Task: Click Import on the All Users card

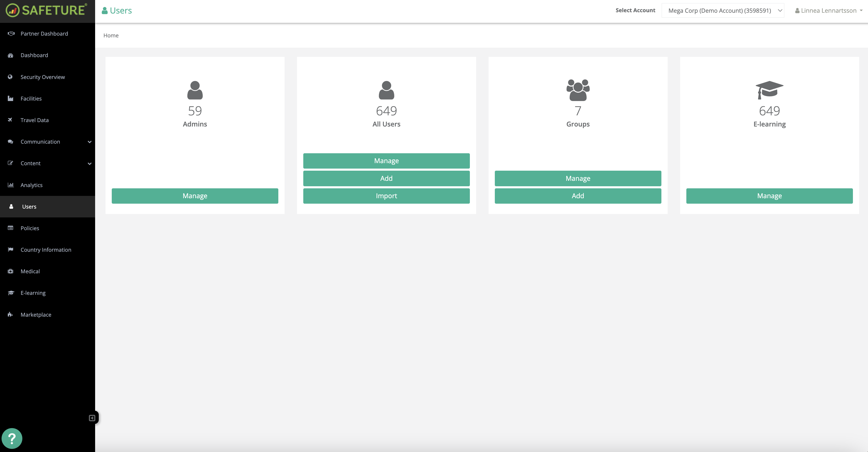Action: click(x=386, y=196)
